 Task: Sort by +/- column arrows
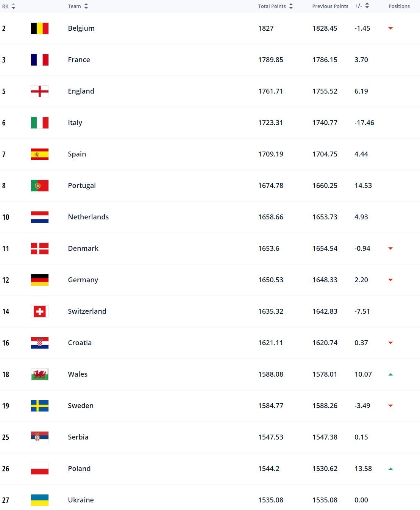(x=367, y=6)
